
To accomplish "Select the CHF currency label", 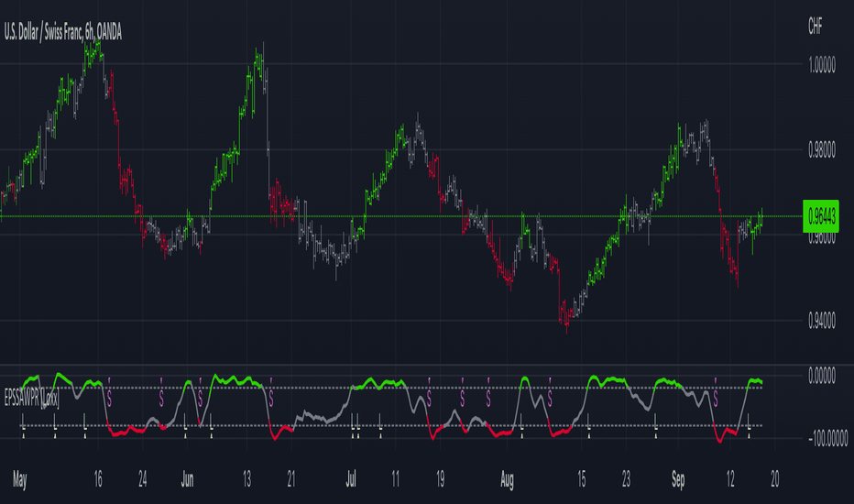I will (816, 27).
